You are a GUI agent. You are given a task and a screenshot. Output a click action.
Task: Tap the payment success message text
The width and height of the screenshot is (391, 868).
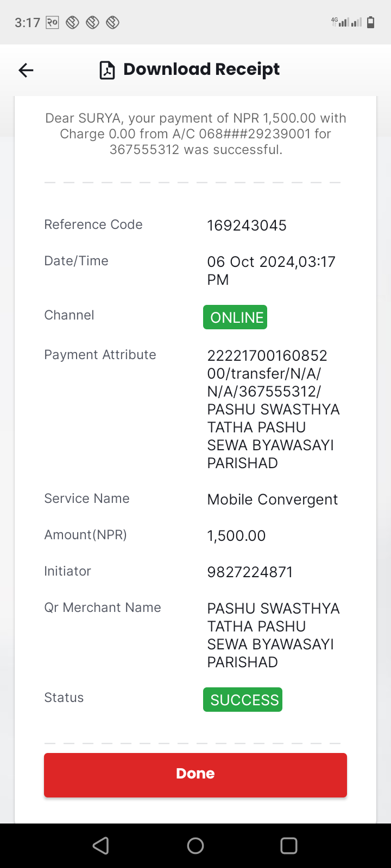tap(195, 134)
